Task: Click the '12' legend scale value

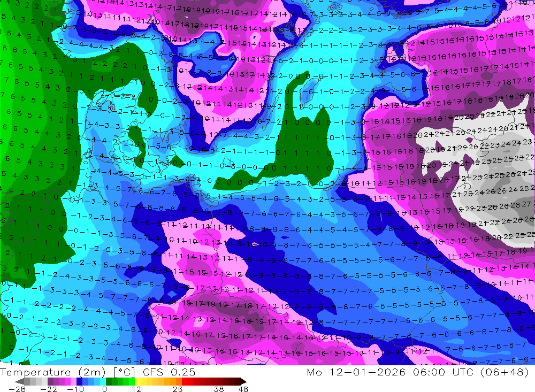Action: 136,389
